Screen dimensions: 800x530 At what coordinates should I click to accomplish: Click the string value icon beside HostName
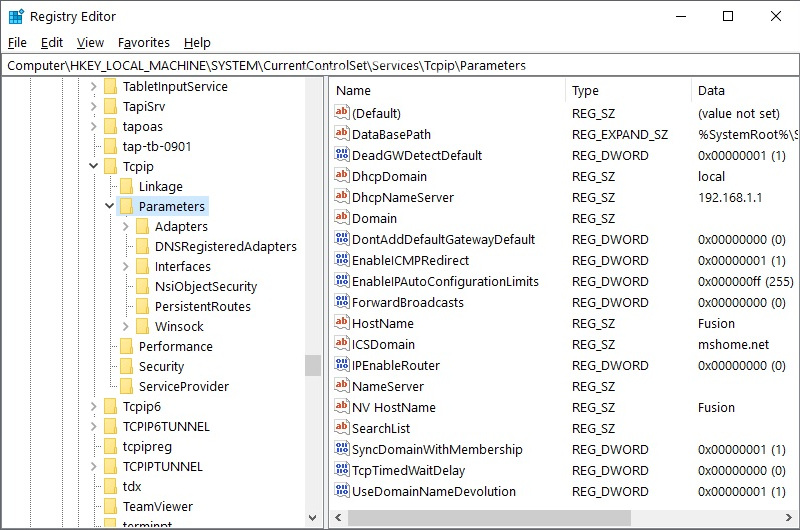[342, 324]
